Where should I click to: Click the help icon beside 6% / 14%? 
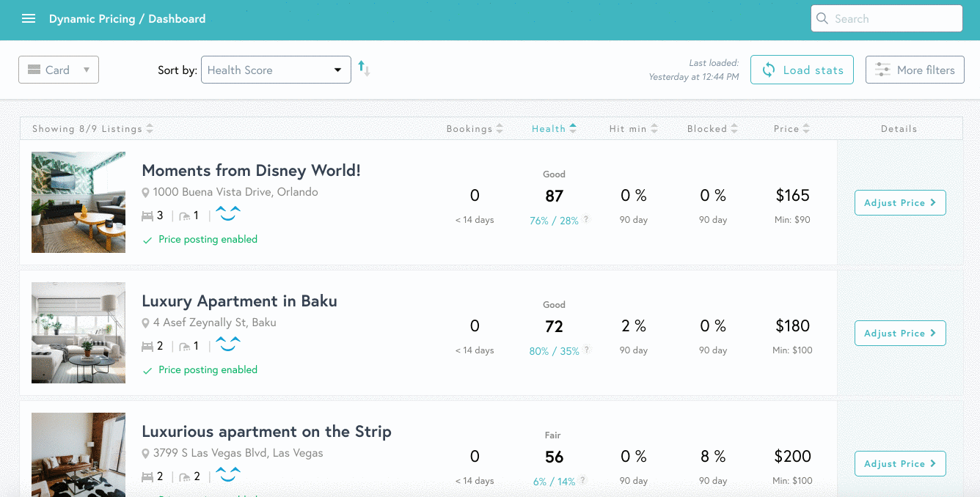pos(582,480)
